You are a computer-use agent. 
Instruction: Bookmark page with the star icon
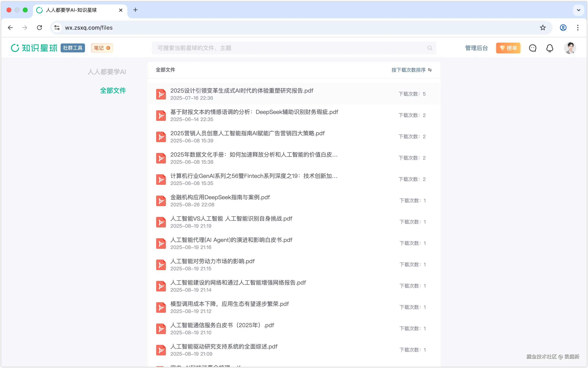click(x=542, y=28)
